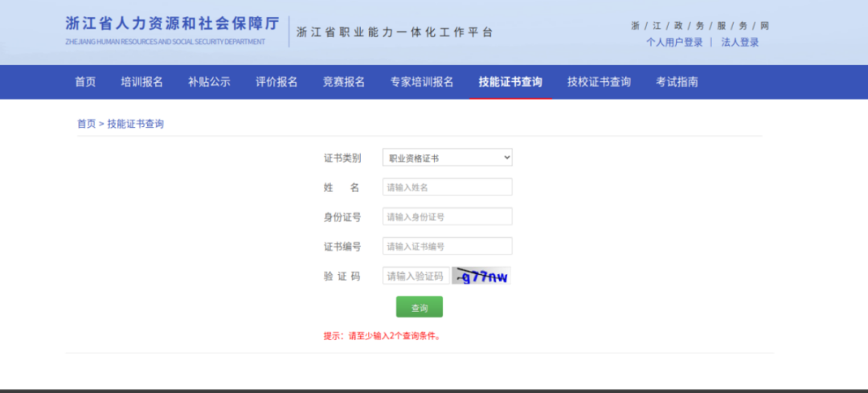Open the 考试指南 nav item
The image size is (868, 393).
coord(677,82)
